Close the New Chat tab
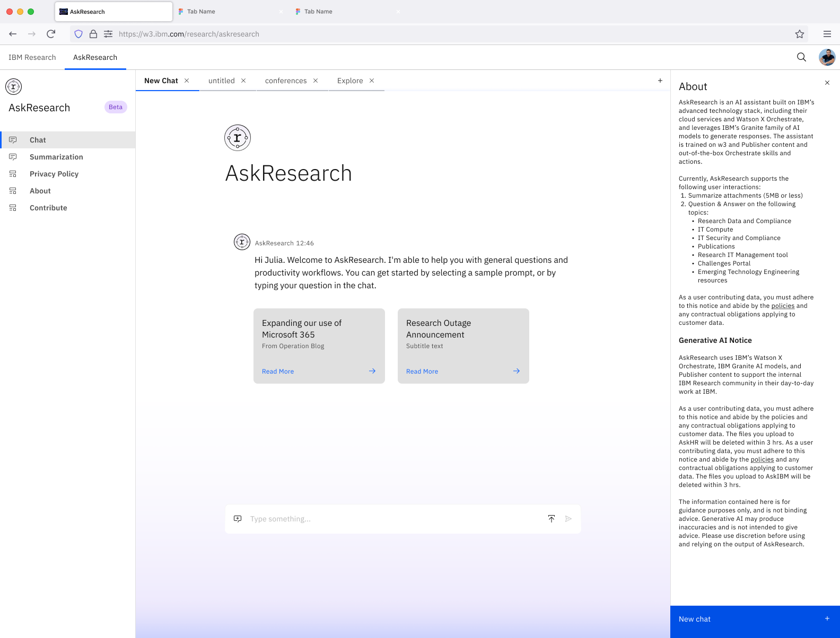Screen dimensions: 840x638 click(187, 81)
